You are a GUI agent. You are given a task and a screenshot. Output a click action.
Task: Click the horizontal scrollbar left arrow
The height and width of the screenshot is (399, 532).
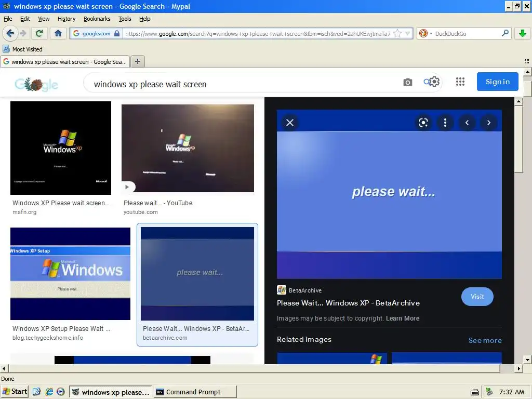coord(4,368)
